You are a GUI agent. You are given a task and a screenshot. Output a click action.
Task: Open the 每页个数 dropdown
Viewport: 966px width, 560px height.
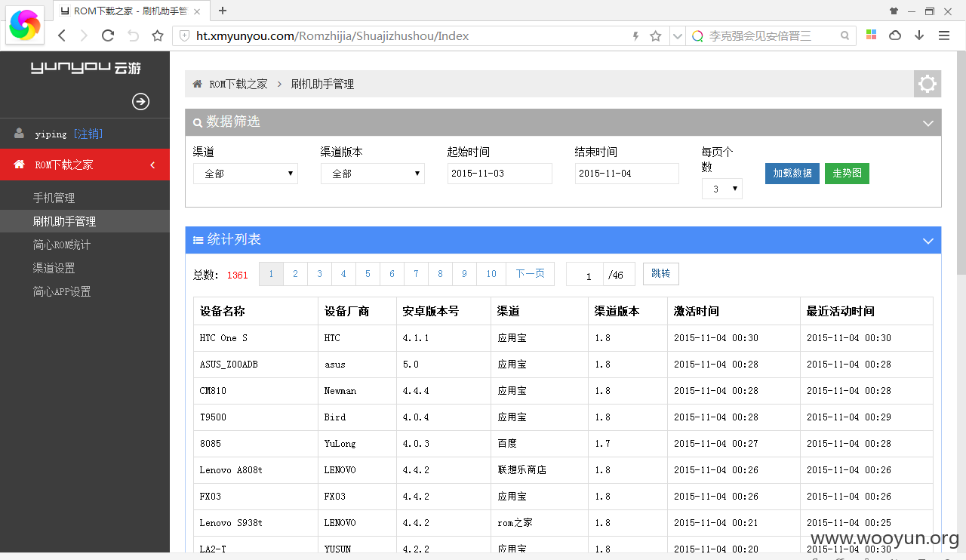(x=722, y=189)
